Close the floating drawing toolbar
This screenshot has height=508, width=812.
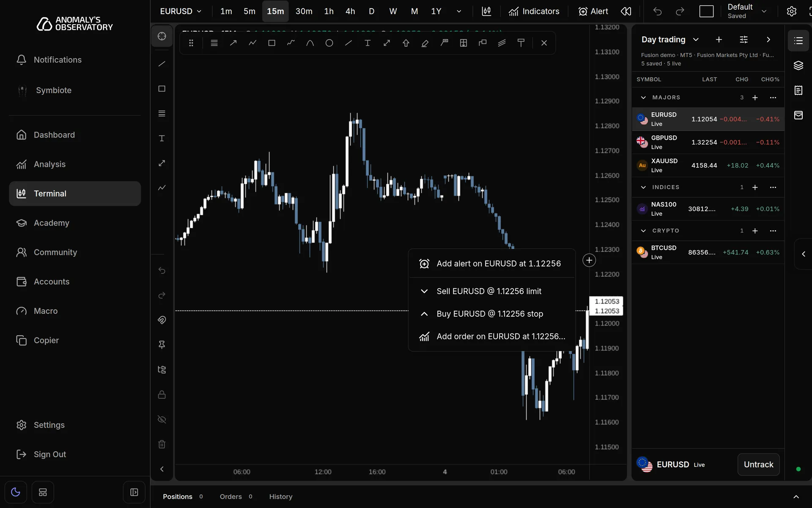(x=544, y=43)
